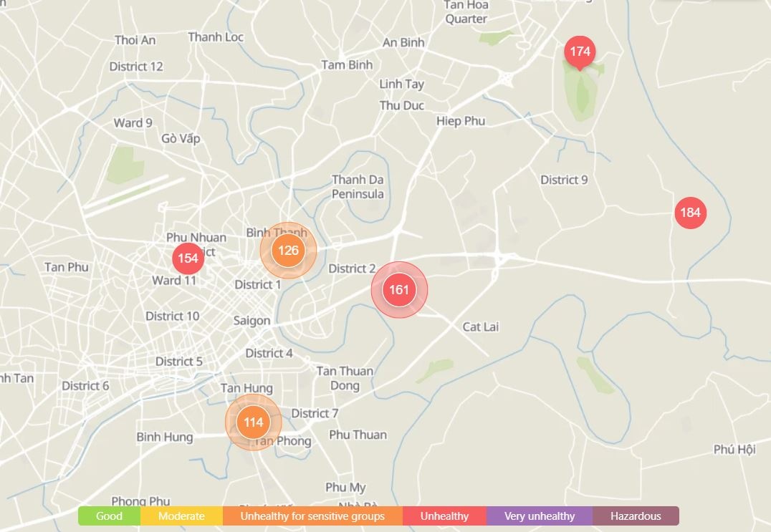Viewport: 771px width, 532px height.
Task: Click the green Good legend segment
Action: [x=109, y=516]
